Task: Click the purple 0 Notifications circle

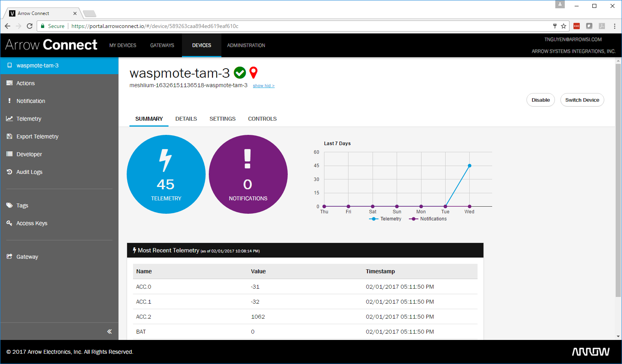Action: 248,174
